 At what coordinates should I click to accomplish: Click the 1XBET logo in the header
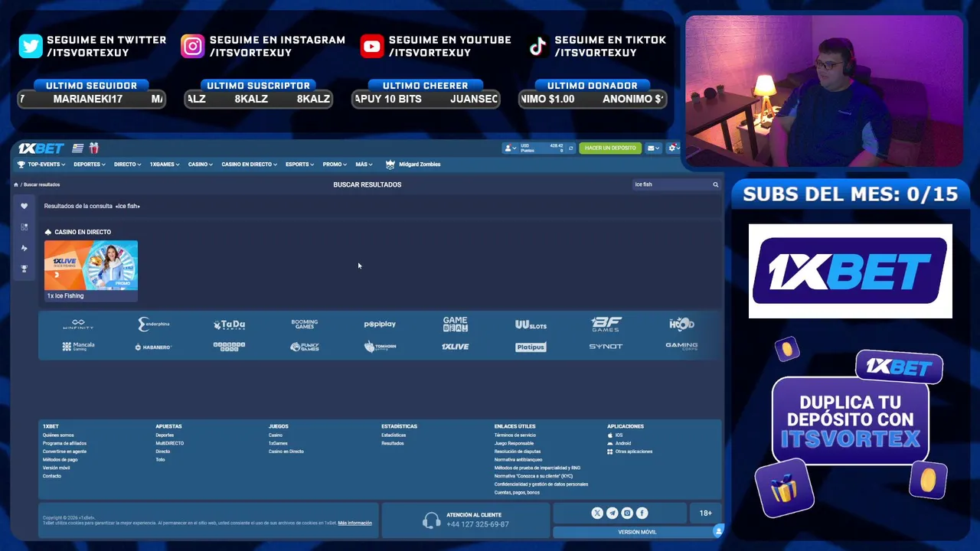coord(41,148)
